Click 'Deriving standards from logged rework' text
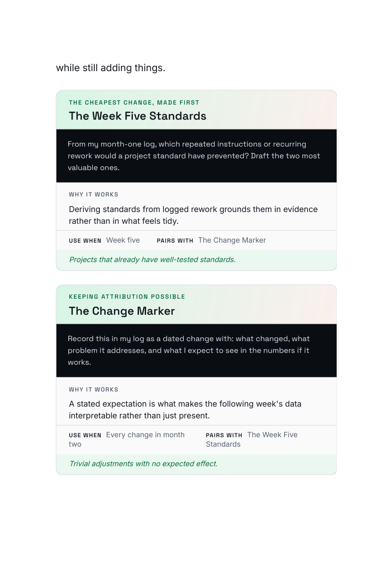Screen dimensions: 392x588 (193, 215)
